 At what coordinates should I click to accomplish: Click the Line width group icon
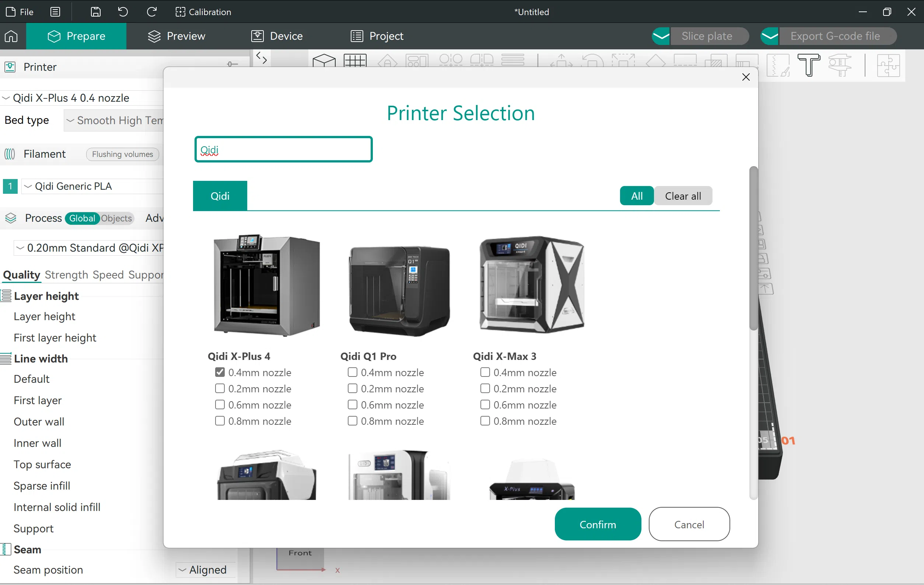pyautogui.click(x=6, y=359)
